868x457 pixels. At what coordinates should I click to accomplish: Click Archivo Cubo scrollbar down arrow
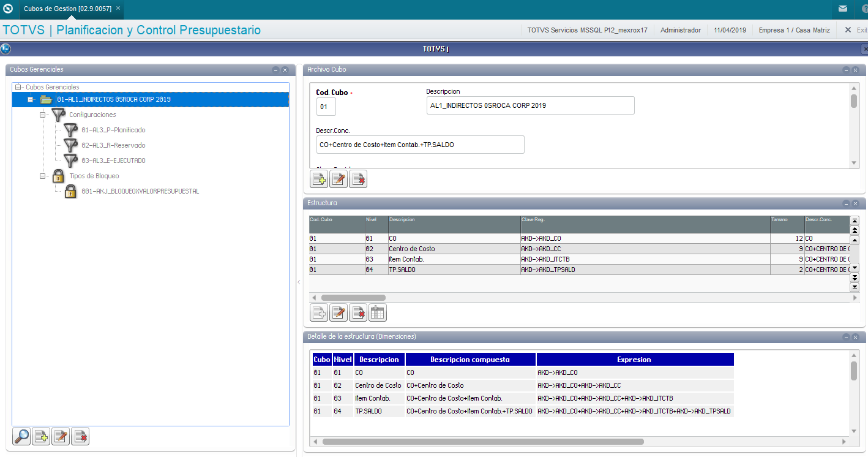(x=855, y=162)
